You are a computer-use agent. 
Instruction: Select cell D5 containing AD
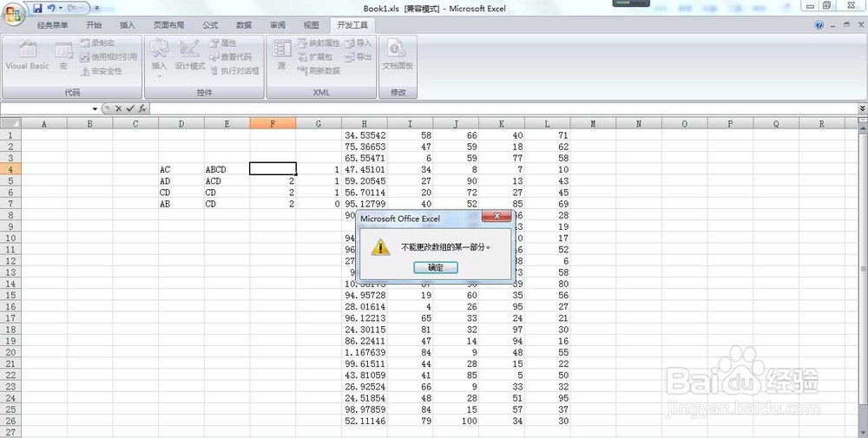click(181, 181)
